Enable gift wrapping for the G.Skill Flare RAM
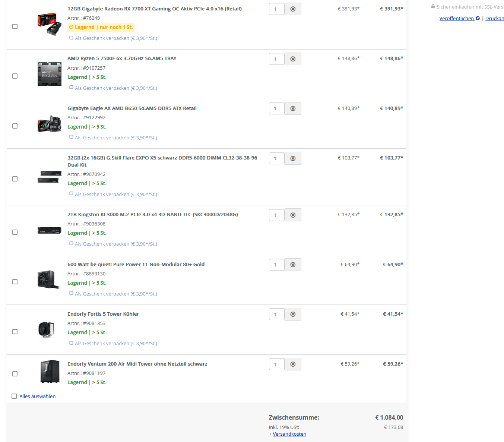Viewport: 504px width, 442px height. [71, 194]
